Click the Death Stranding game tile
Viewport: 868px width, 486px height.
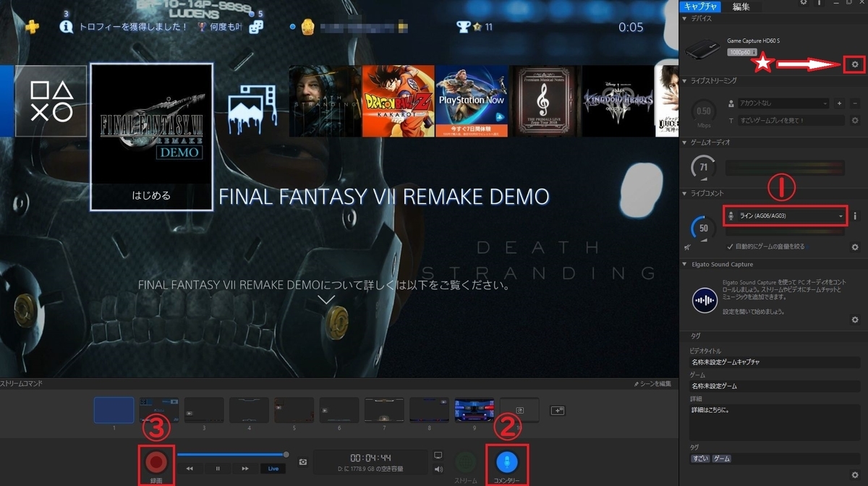click(x=324, y=101)
